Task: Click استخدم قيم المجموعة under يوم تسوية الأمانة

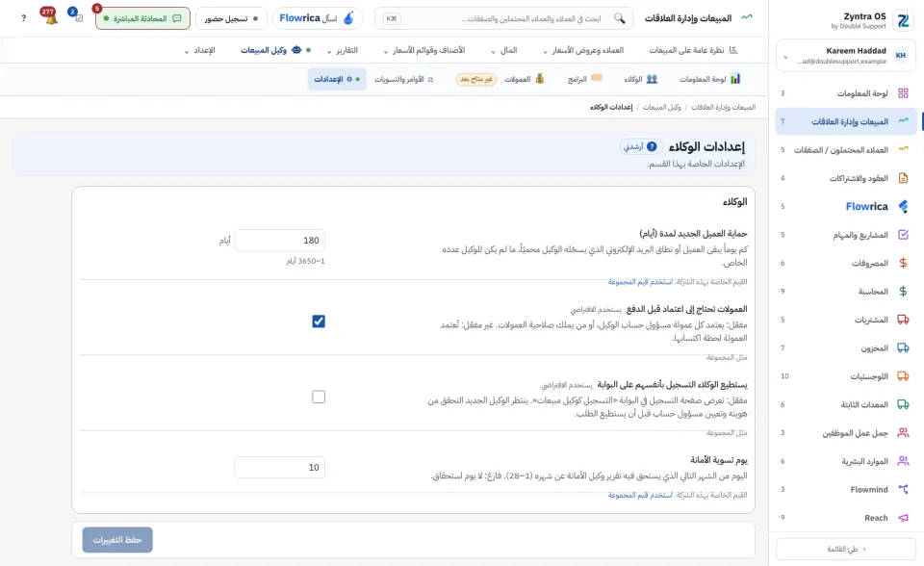Action: [x=640, y=495]
